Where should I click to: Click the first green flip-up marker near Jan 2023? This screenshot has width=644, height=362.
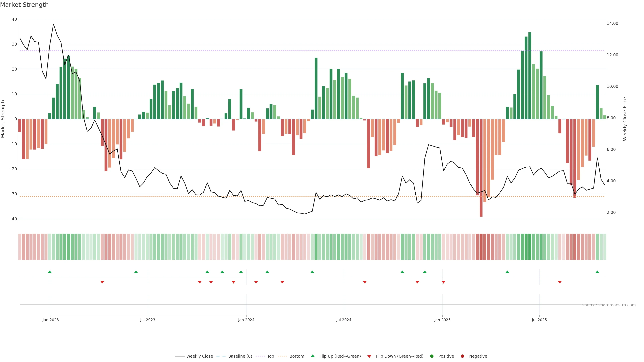(x=49, y=272)
